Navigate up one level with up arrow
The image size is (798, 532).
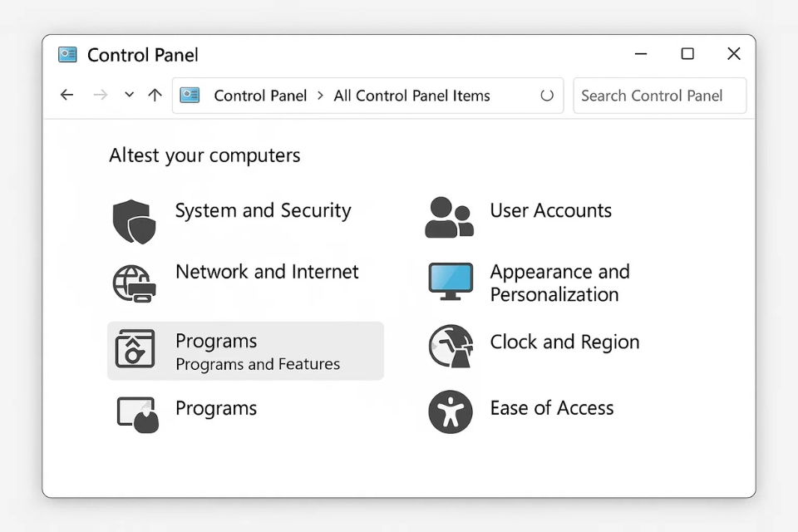pos(155,95)
